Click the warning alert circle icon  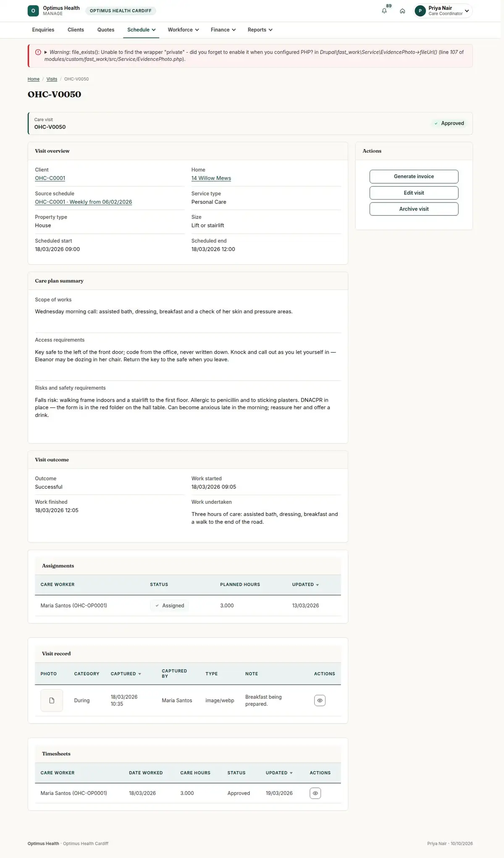38,52
